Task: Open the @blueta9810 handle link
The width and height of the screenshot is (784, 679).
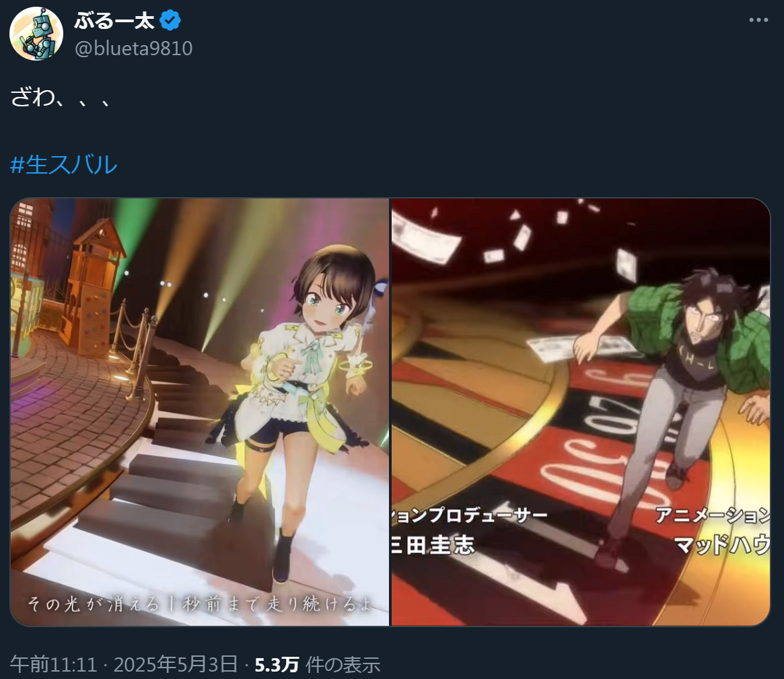Action: [x=133, y=48]
